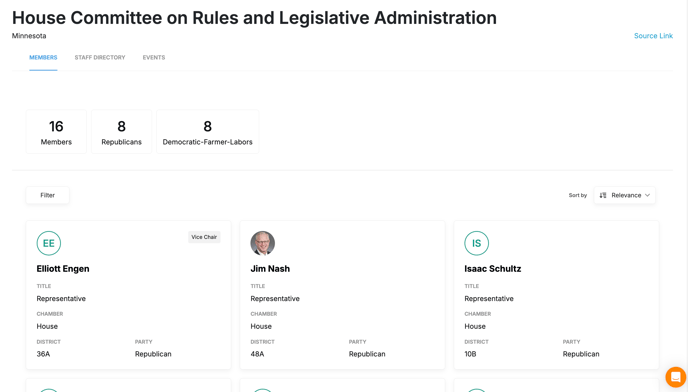The width and height of the screenshot is (688, 392).
Task: Select the 16 Members stat card
Action: point(56,132)
